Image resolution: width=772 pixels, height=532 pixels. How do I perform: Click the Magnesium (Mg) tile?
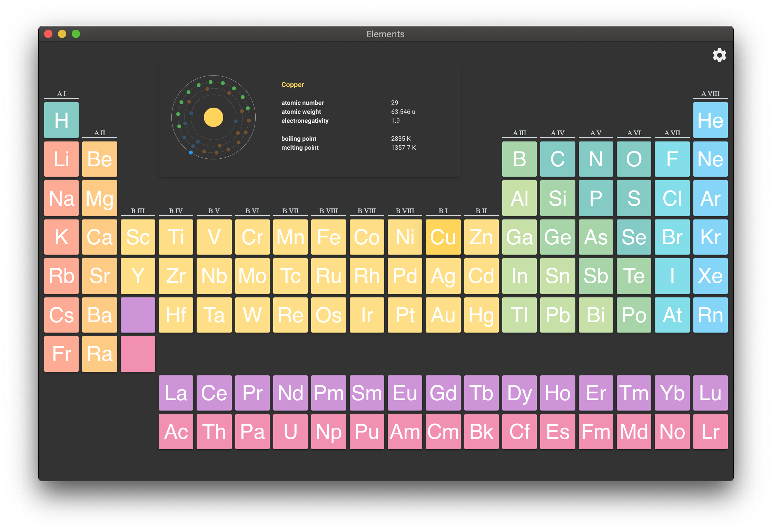tap(100, 198)
